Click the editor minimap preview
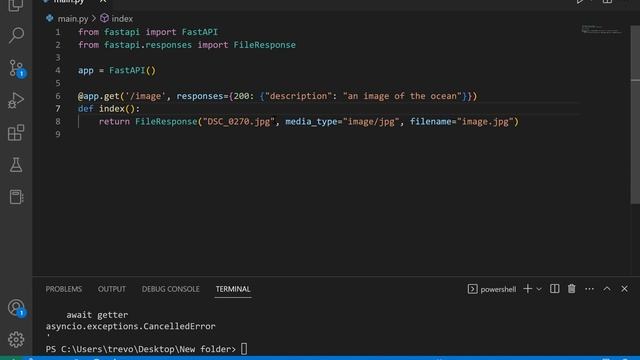This screenshot has width=640, height=360. (602, 29)
